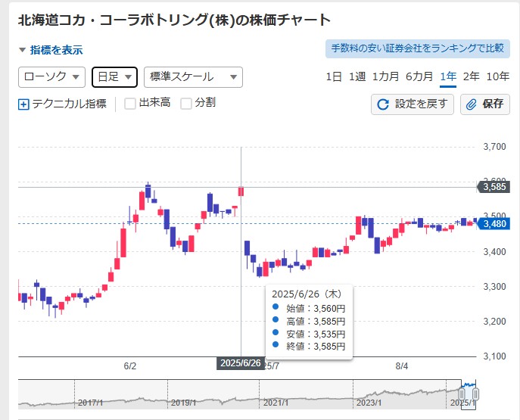The image size is (520, 420).
Task: Expand the 指標を表示 section
Action: pos(51,50)
